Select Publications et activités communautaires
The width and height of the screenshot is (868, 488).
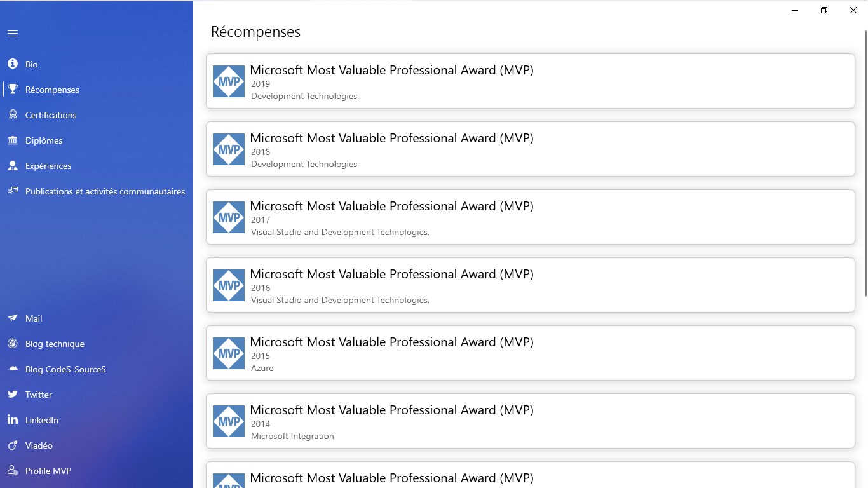105,191
